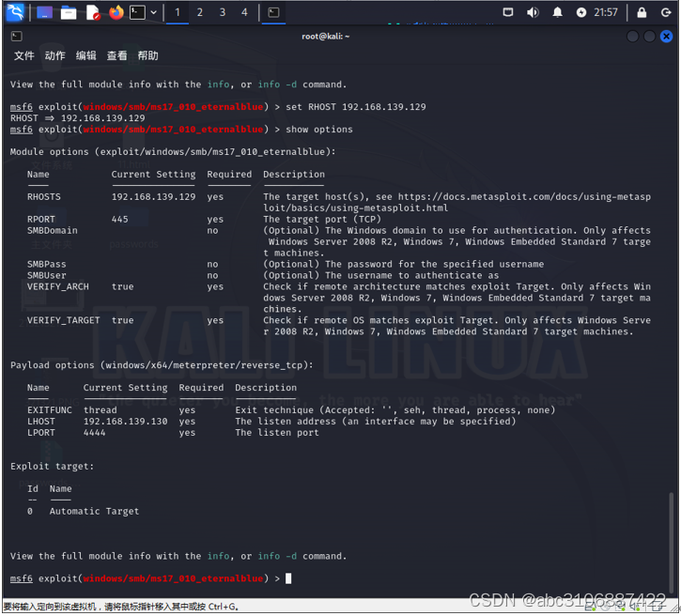Viewport: 681px width, 616px height.
Task: Switch to workspace 2
Action: point(200,12)
